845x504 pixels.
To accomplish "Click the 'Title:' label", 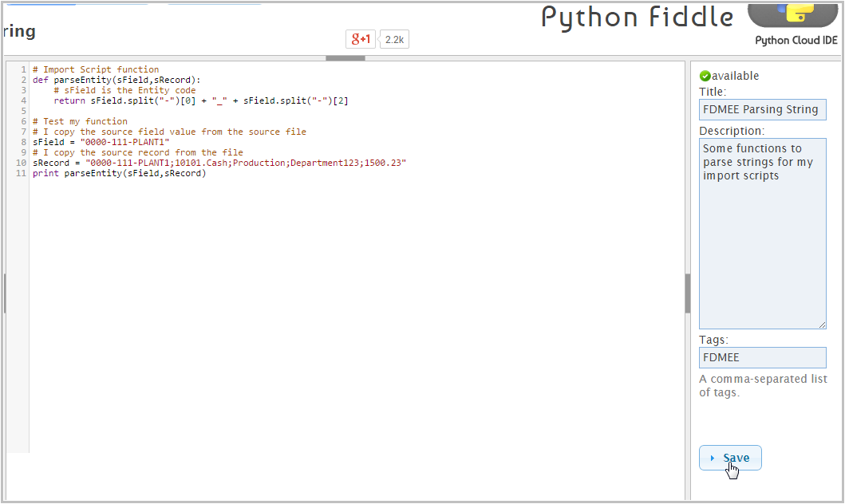I will 713,92.
